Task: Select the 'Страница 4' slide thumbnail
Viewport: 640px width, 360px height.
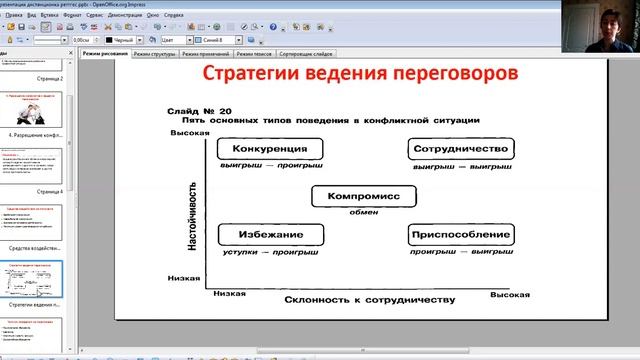Action: [x=31, y=166]
